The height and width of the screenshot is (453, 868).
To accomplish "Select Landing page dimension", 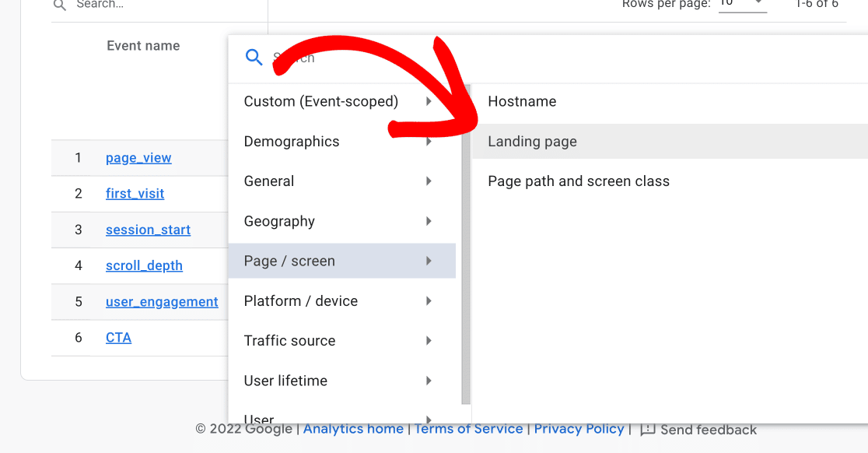I will click(532, 142).
